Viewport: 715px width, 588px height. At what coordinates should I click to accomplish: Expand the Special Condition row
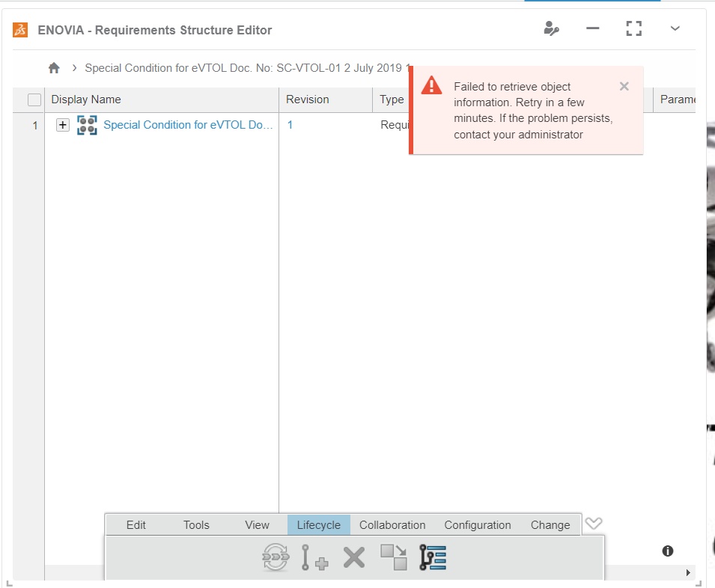(62, 125)
